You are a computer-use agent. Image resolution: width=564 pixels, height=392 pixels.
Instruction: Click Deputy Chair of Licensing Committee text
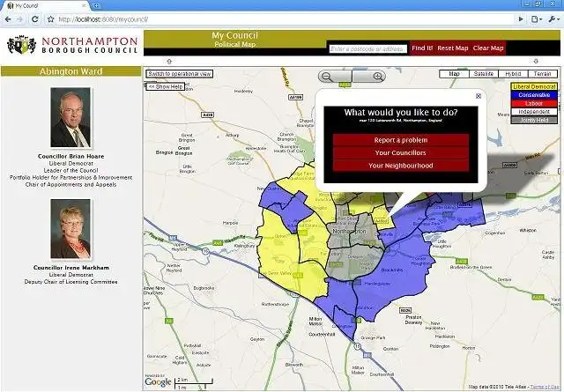(70, 282)
